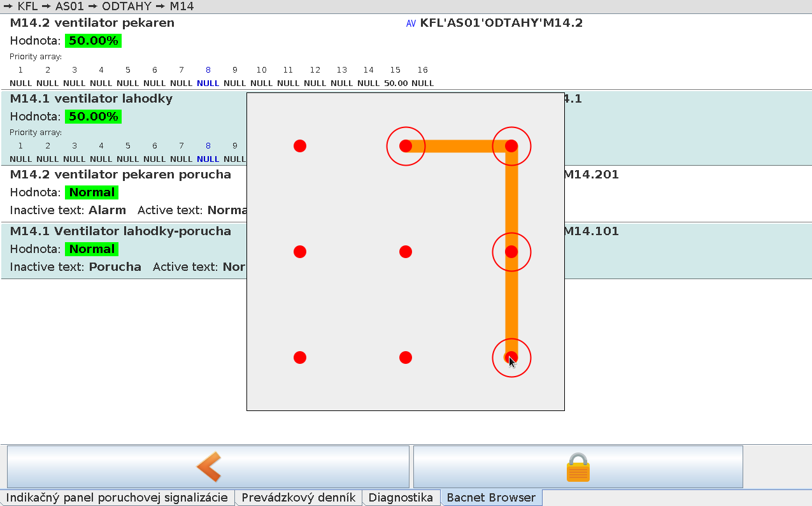The height and width of the screenshot is (506, 812).
Task: Click the 50.00% value of M14.2 ventilator pekaren
Action: [x=93, y=41]
